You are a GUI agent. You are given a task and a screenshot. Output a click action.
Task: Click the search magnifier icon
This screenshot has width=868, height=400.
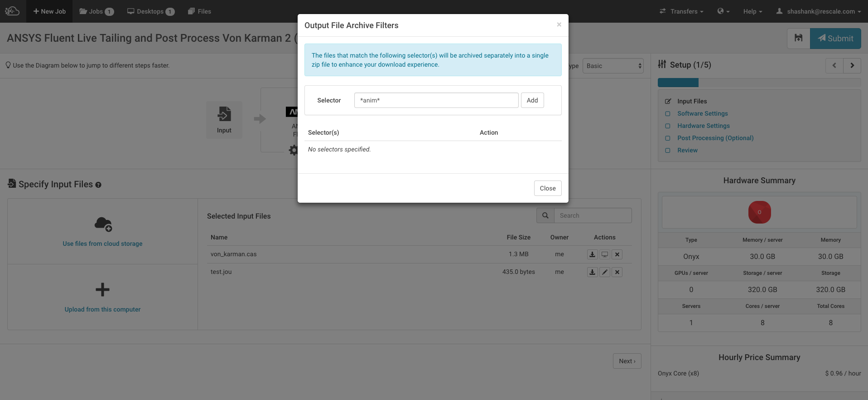pyautogui.click(x=545, y=215)
